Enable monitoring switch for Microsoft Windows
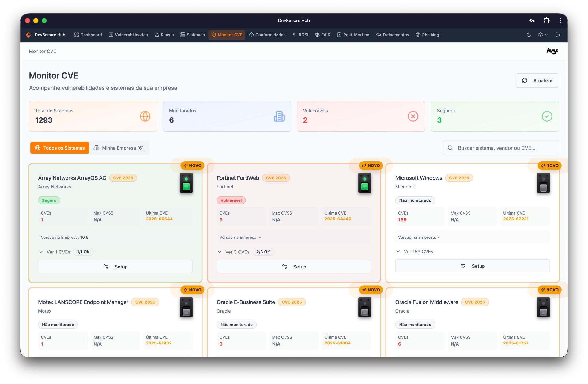 click(543, 183)
